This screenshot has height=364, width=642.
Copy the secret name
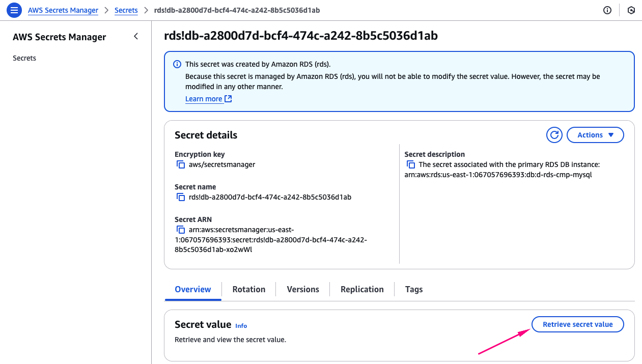click(180, 197)
